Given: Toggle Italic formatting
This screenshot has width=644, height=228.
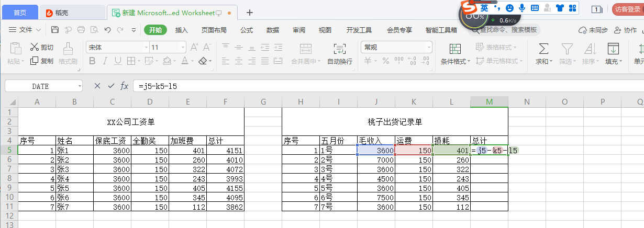Looking at the screenshot, I should click(105, 61).
